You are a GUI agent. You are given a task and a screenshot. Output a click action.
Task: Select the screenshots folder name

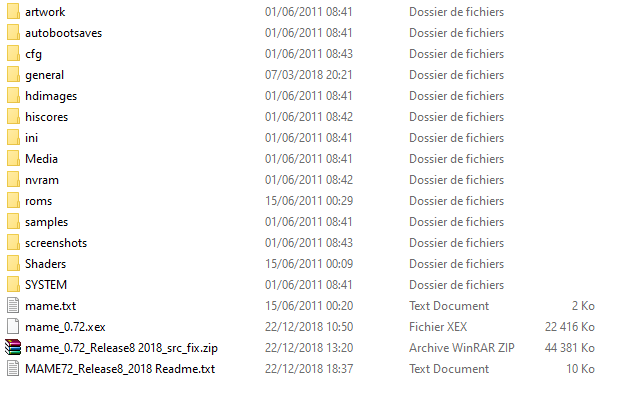pyautogui.click(x=56, y=243)
